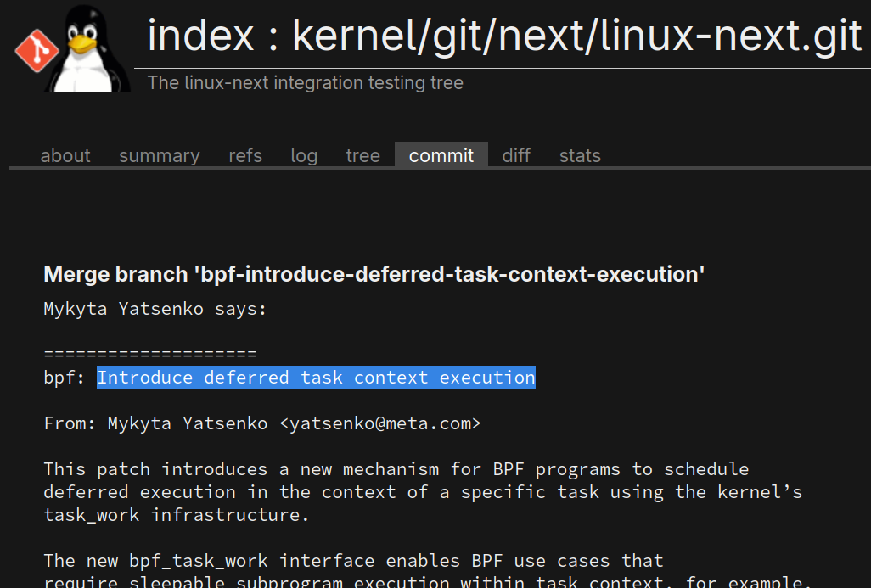Click the highlighted "Introduce deferred task context execution" text
Viewport: 871px width, 588px height.
click(x=316, y=378)
